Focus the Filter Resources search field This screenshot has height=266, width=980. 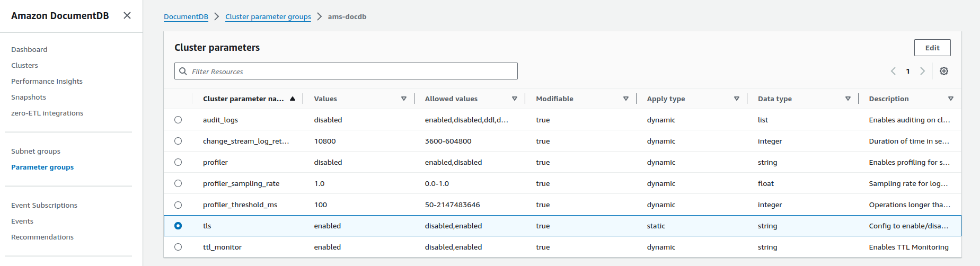pyautogui.click(x=346, y=71)
